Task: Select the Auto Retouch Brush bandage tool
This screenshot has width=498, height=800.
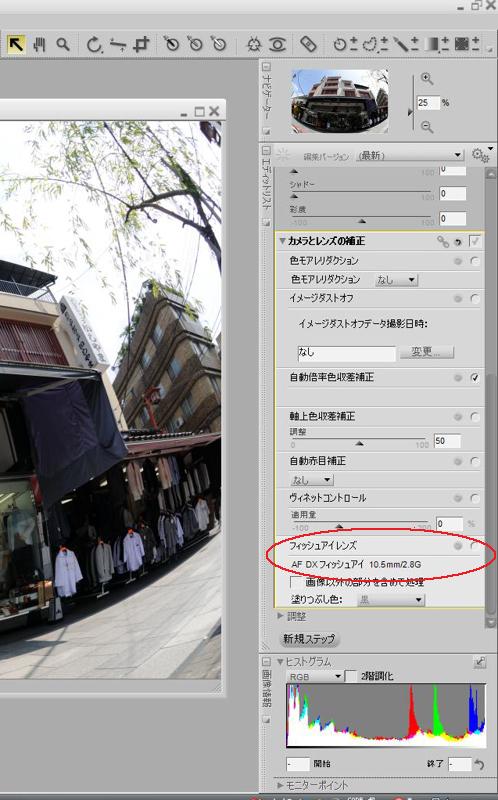Action: (x=308, y=44)
